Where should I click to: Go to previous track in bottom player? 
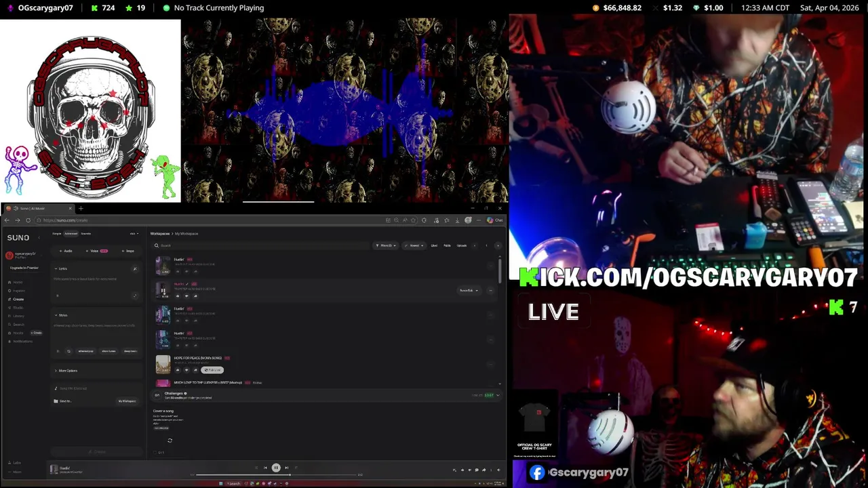(x=265, y=468)
